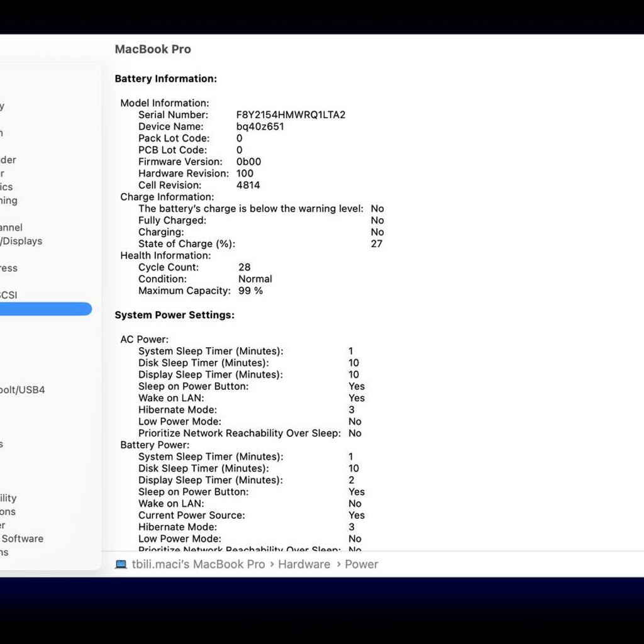Viewport: 644px width, 644px height.
Task: Open the Graphics/Displays sidebar entry
Action: point(21,241)
